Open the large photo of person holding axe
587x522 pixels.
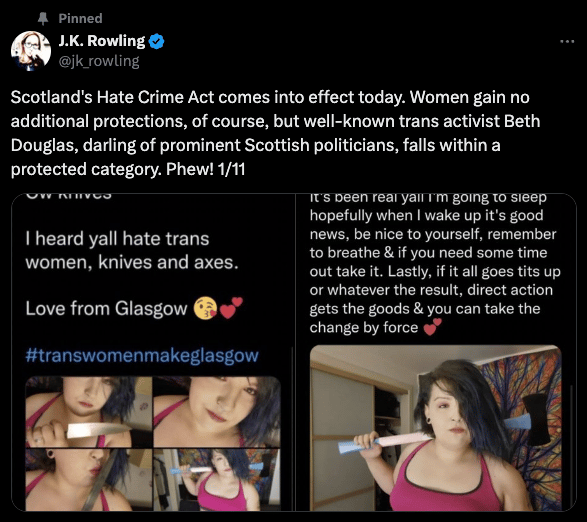436,428
